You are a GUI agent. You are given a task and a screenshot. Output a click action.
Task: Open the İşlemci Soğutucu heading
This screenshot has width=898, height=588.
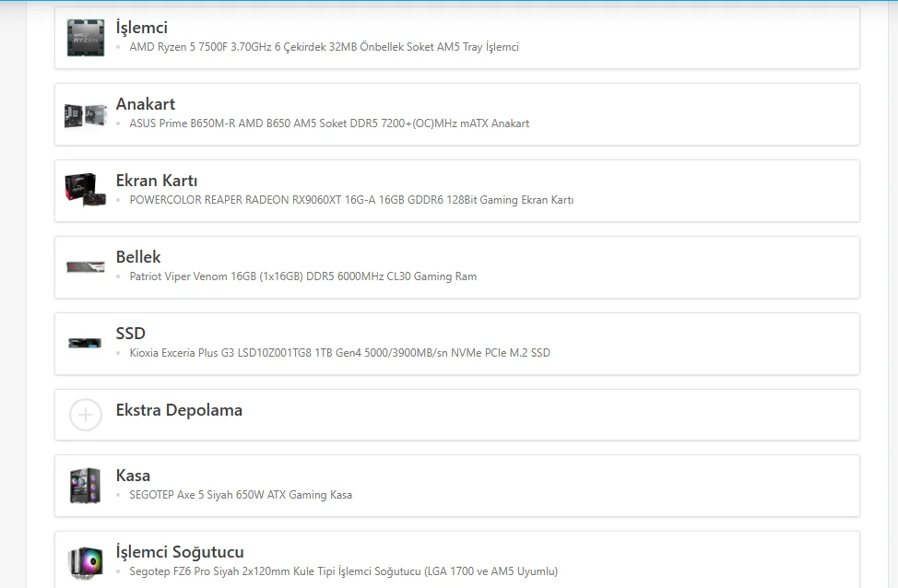pyautogui.click(x=180, y=552)
